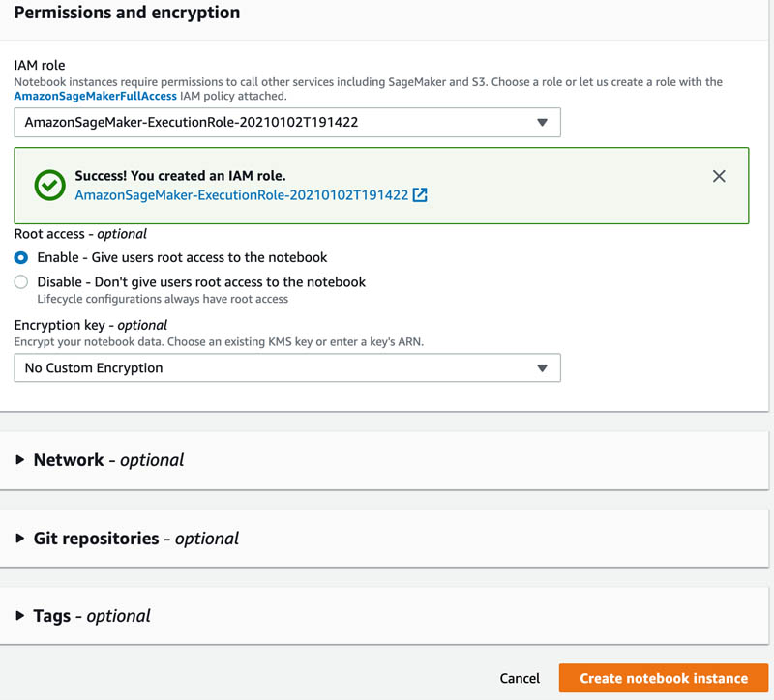Click the Cancel button
This screenshot has width=774, height=700.
tap(520, 678)
